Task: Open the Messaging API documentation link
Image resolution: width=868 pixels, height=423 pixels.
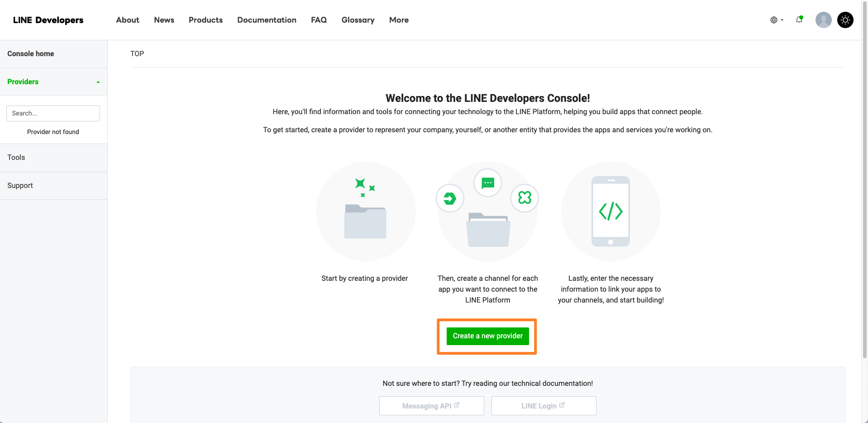Action: 431,406
